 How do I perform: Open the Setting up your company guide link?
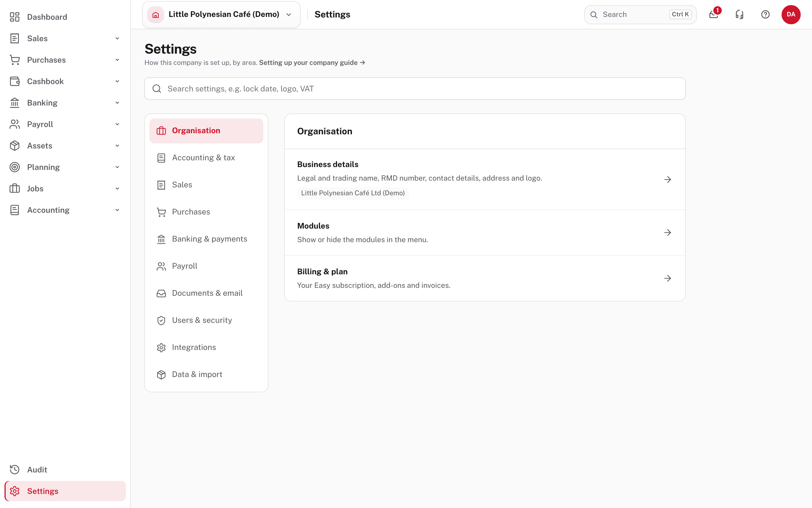312,62
